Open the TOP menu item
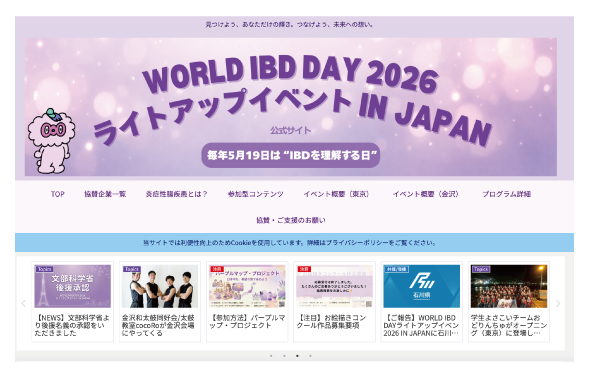The width and height of the screenshot is (590, 375). pyautogui.click(x=58, y=194)
